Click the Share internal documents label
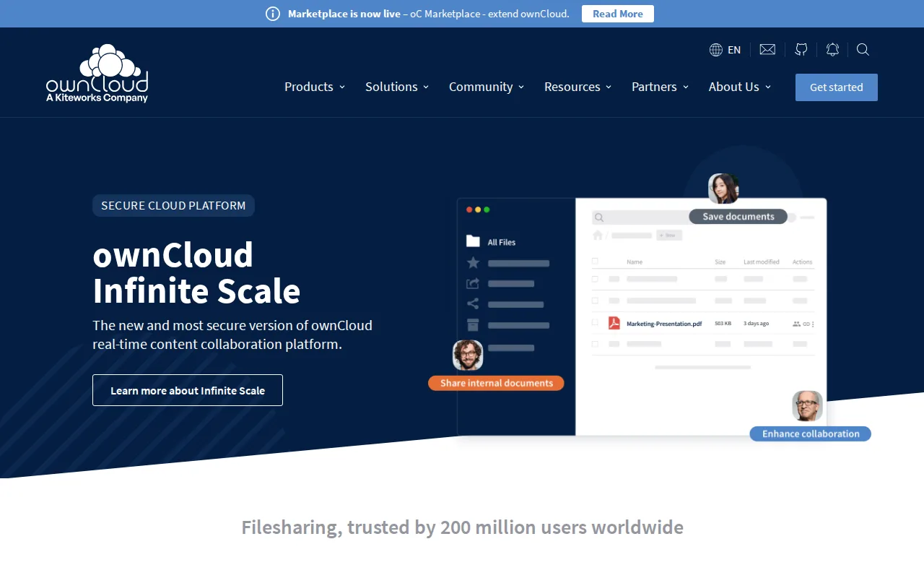The width and height of the screenshot is (924, 578). (x=496, y=383)
